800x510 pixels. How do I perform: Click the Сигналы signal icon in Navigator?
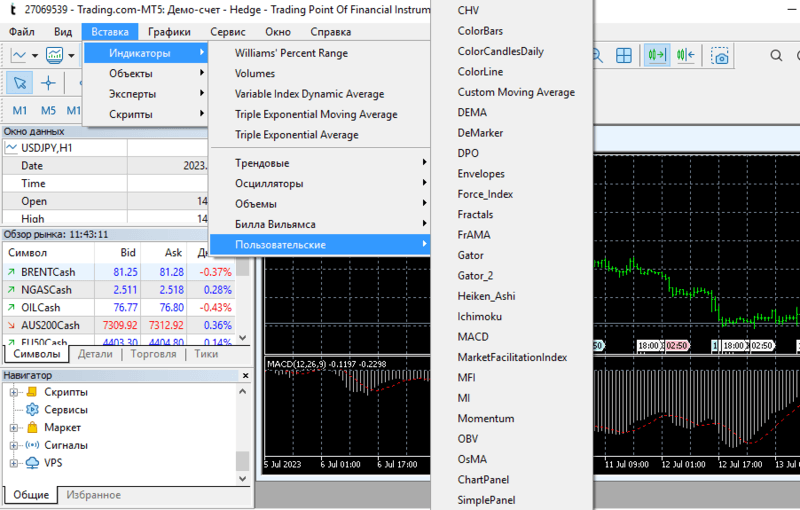[32, 445]
